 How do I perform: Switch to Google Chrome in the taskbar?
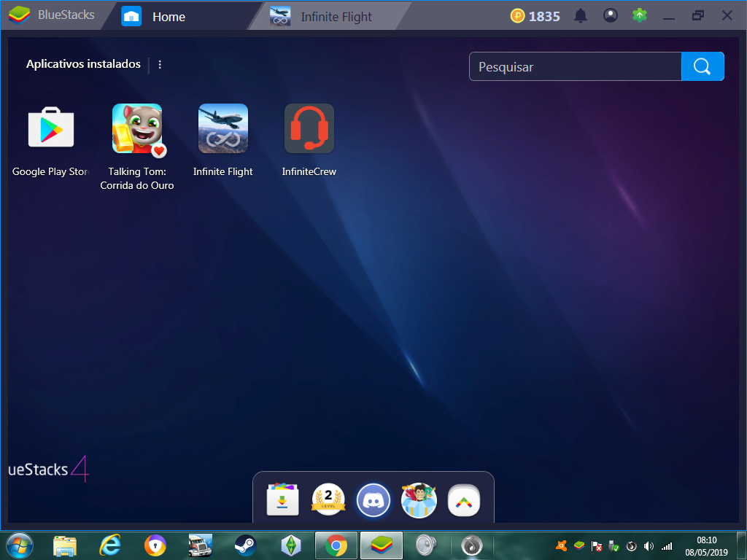click(336, 545)
